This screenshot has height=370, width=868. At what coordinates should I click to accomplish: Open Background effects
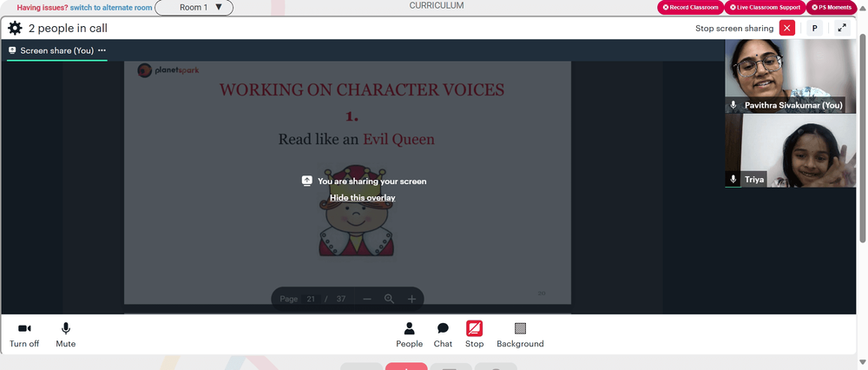click(520, 335)
